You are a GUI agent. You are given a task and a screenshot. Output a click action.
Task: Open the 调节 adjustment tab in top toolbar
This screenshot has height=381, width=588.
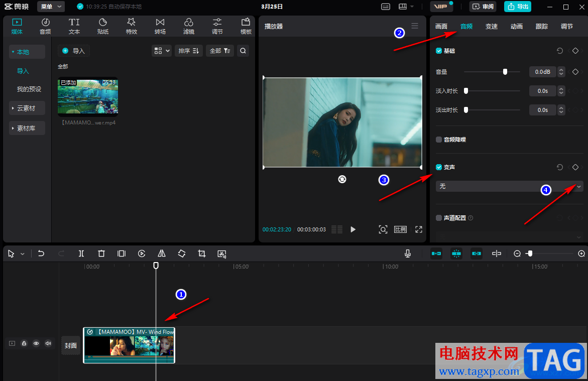click(x=217, y=26)
